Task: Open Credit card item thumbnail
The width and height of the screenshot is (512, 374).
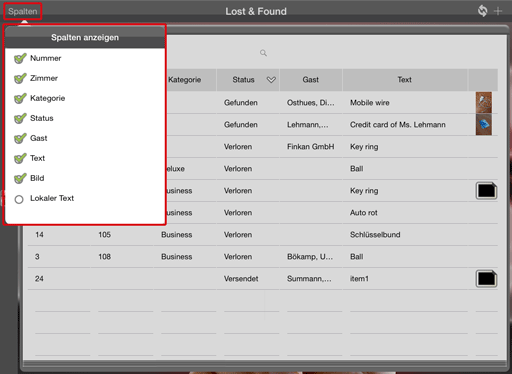Action: [x=484, y=124]
